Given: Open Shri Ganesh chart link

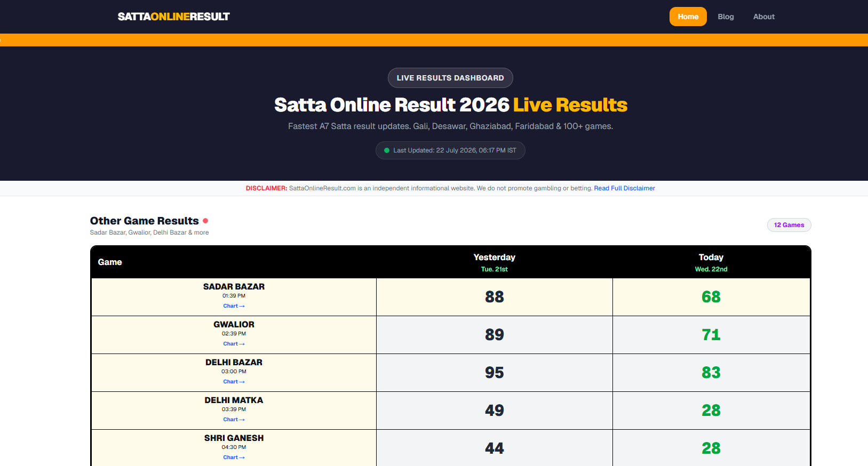Looking at the screenshot, I should pyautogui.click(x=234, y=457).
